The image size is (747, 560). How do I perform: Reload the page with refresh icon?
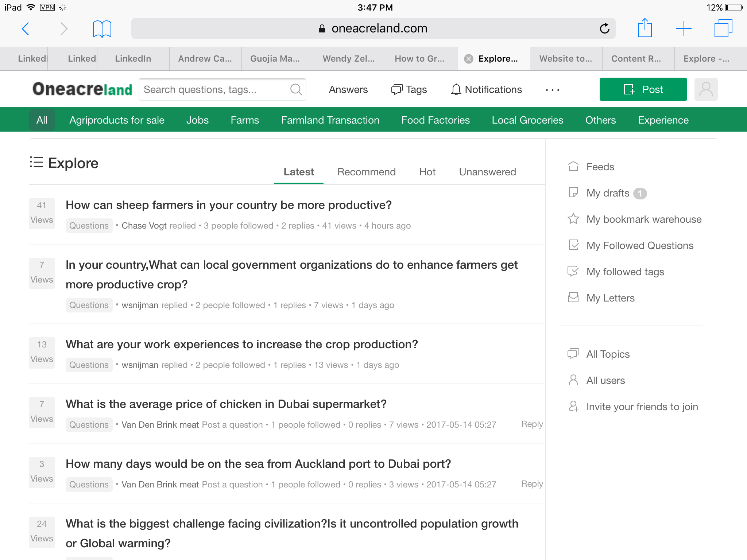pyautogui.click(x=604, y=28)
